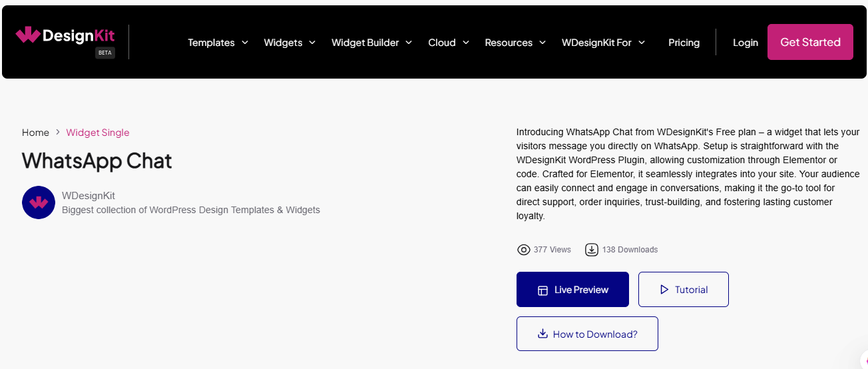The image size is (868, 369).
Task: Go to the Pricing page
Action: point(684,43)
